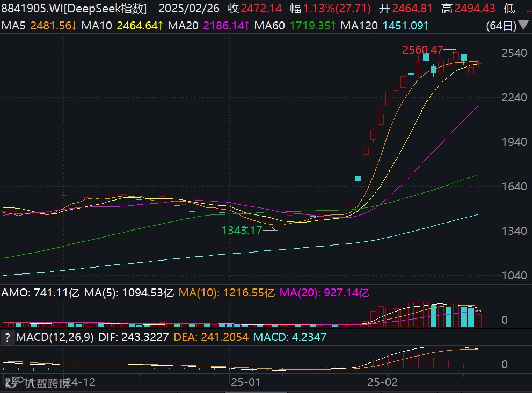This screenshot has height=393, width=532.
Task: Click the DIF: 243.3227 value
Action: [133, 337]
